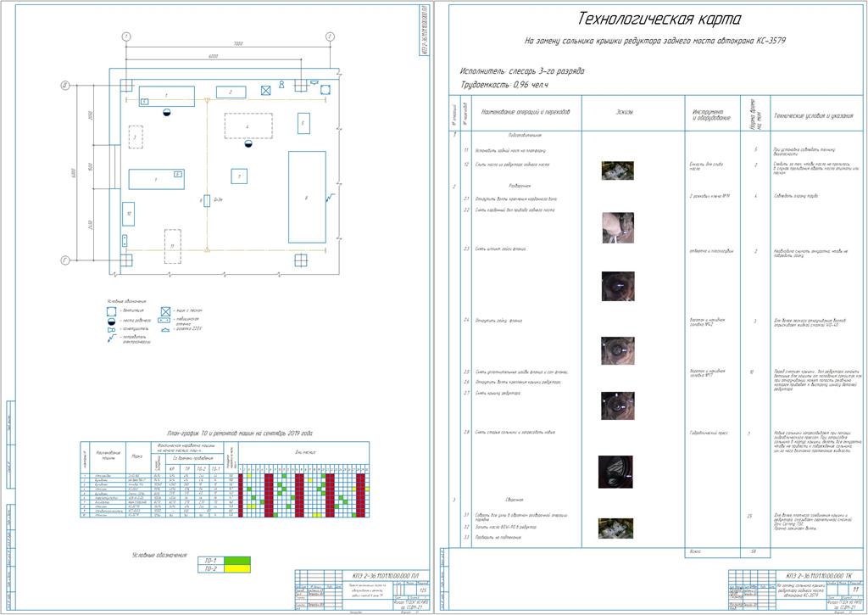Image resolution: width=868 pixels, height=615 pixels.
Task: Click the "Наименование машины" schedule header
Action: [x=108, y=456]
